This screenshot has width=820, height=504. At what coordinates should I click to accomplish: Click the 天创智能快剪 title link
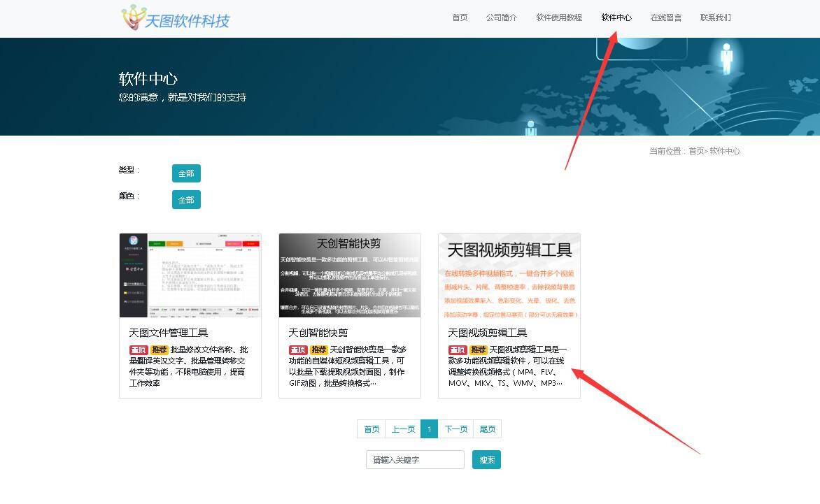[x=318, y=333]
